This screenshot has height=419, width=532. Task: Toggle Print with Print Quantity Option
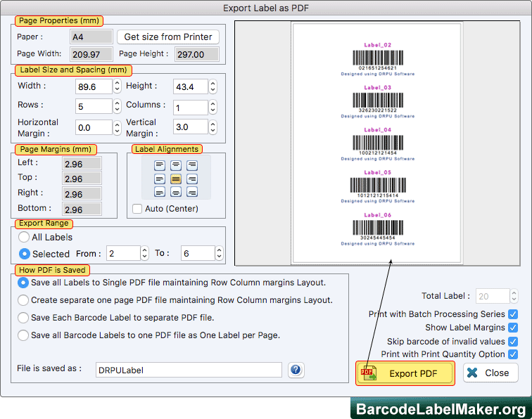pos(513,354)
